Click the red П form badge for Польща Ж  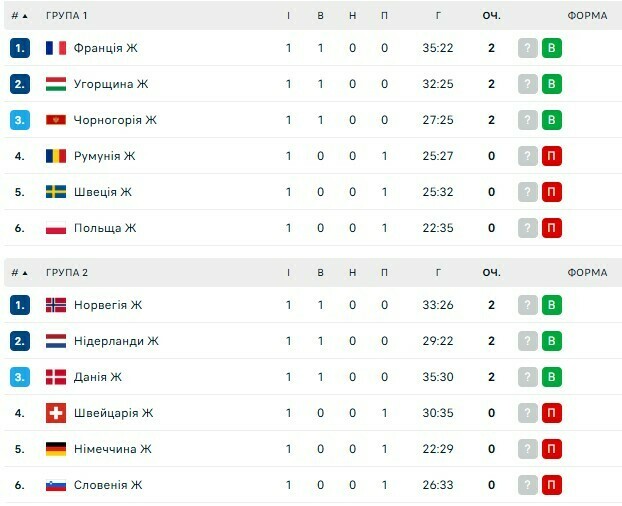pos(551,228)
